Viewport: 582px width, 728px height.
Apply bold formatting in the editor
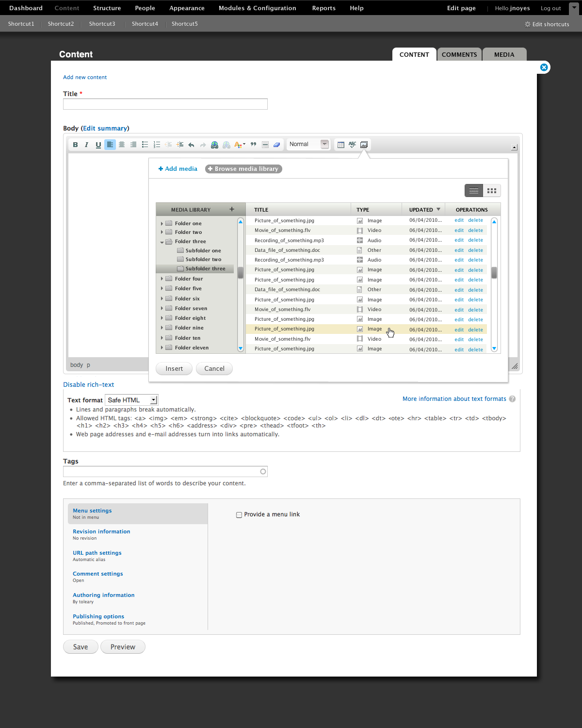(75, 144)
